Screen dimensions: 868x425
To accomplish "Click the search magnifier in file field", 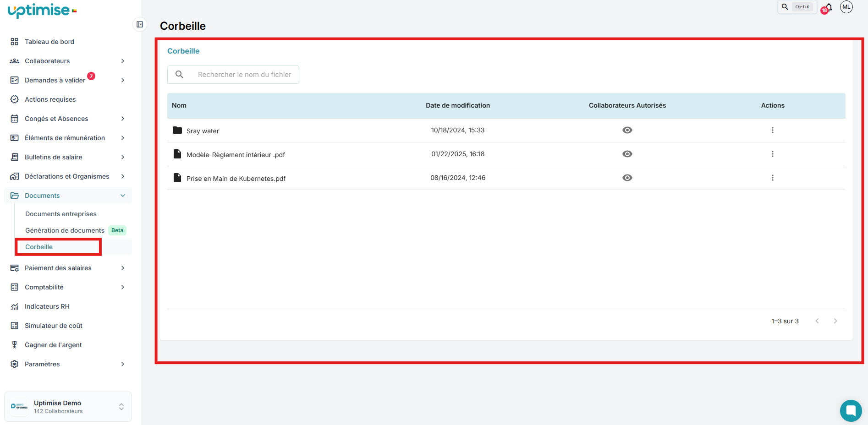I will [x=180, y=75].
